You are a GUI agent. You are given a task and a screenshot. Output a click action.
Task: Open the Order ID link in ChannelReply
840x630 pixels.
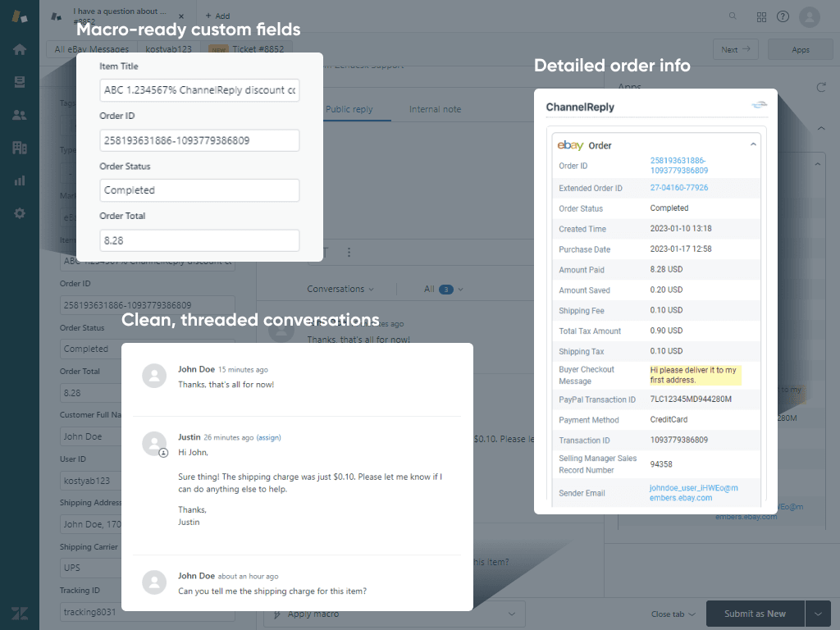pos(678,166)
